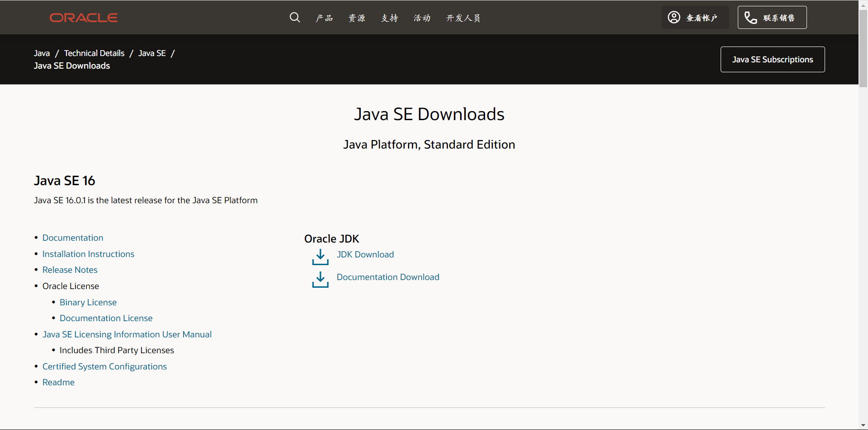Open the search panel

[x=294, y=17]
